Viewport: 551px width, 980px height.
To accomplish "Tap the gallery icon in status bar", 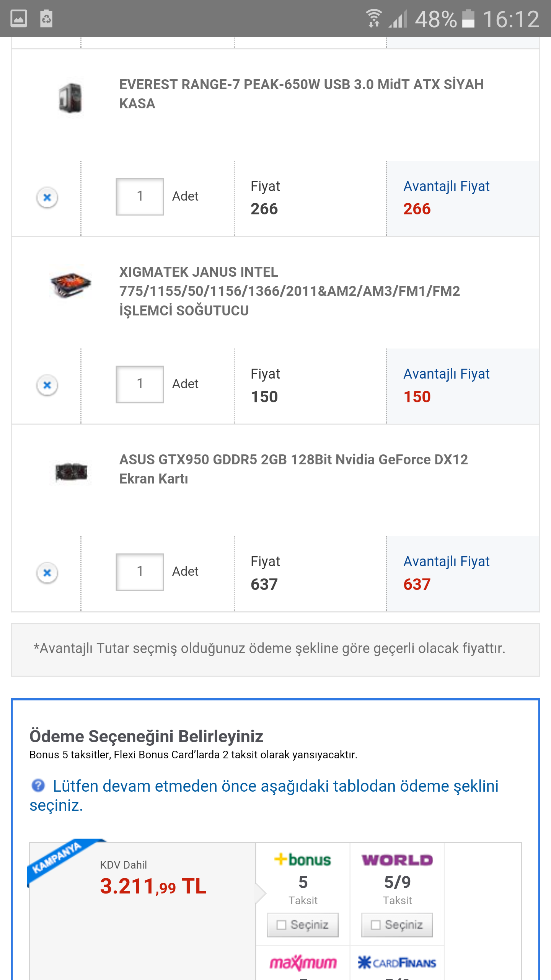I will (x=19, y=18).
